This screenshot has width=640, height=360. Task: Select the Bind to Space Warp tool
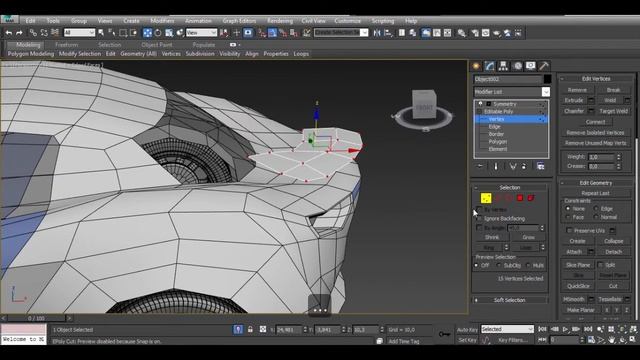click(x=54, y=33)
